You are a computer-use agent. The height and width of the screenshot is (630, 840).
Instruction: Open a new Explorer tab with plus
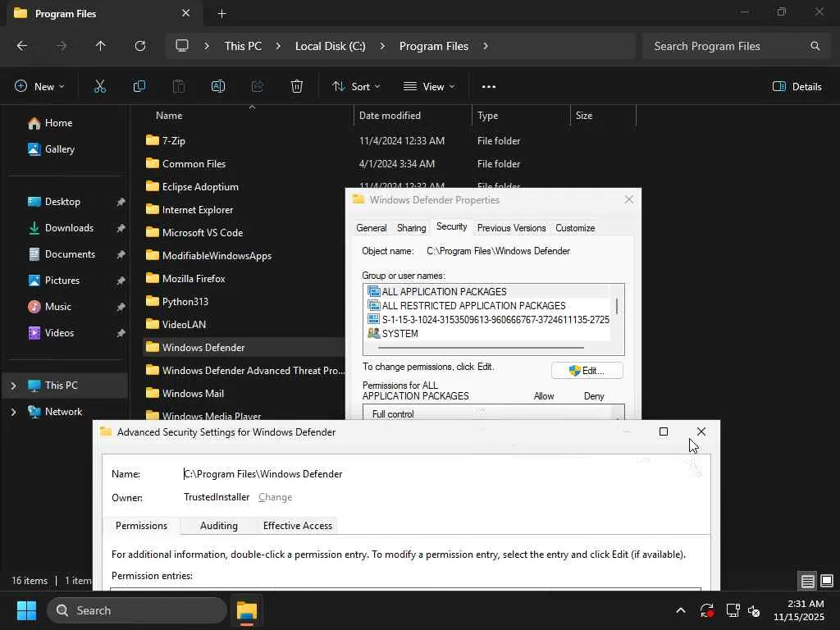pyautogui.click(x=221, y=13)
